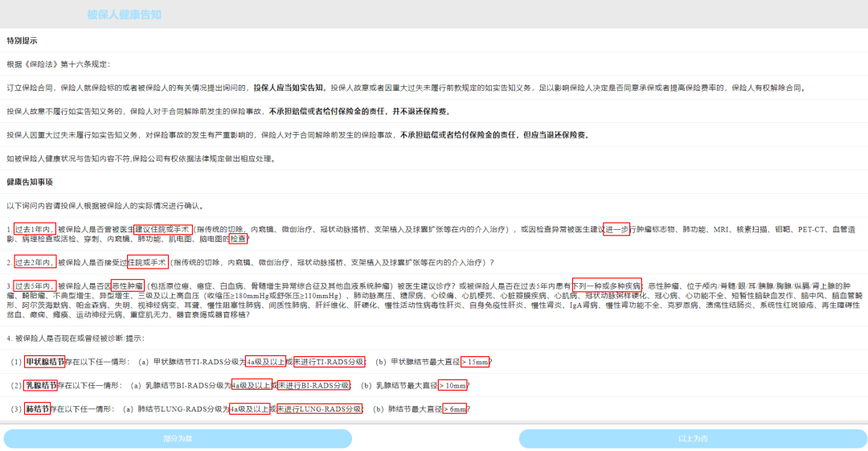The image size is (868, 451).
Task: Click highlighted '下列一种或多种疾病' text
Action: (607, 285)
